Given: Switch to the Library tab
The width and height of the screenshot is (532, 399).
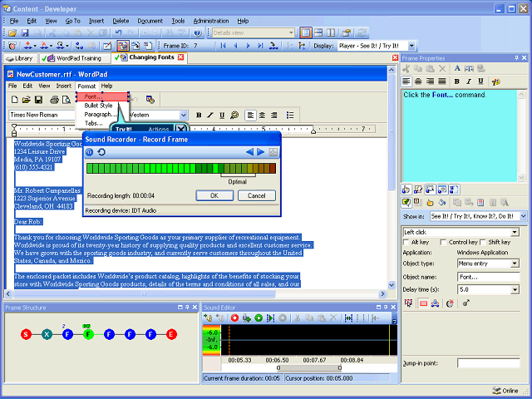Looking at the screenshot, I should pyautogui.click(x=20, y=58).
